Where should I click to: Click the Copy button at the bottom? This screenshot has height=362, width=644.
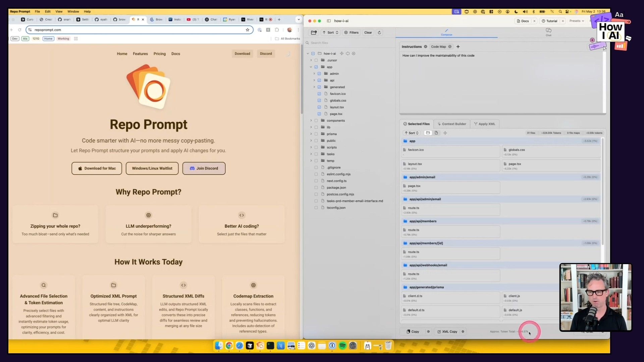(x=413, y=331)
